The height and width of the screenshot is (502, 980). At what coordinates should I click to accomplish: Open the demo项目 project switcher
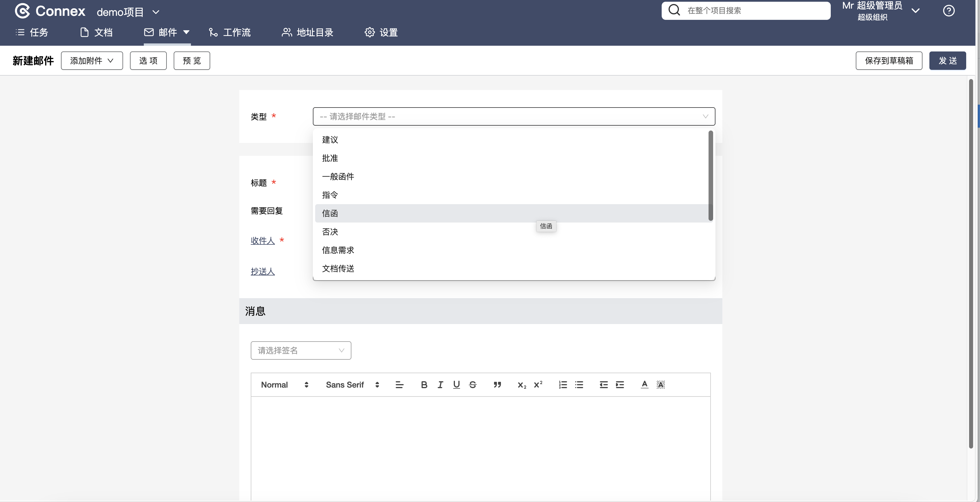(x=128, y=12)
